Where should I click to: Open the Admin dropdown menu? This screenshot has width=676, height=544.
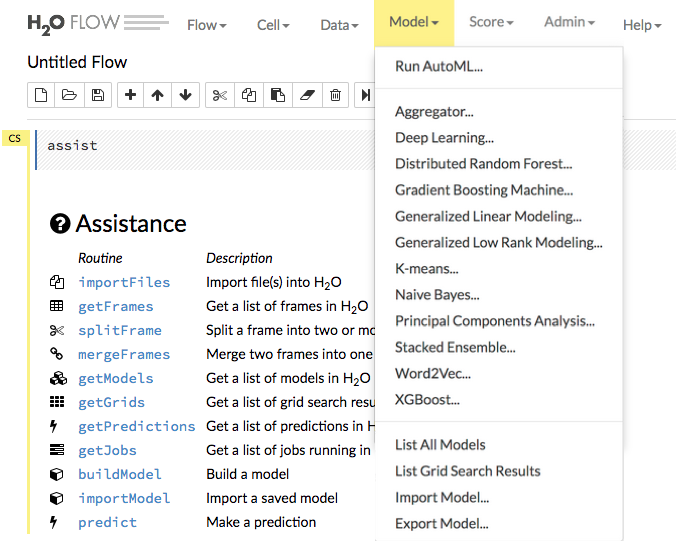pos(569,22)
